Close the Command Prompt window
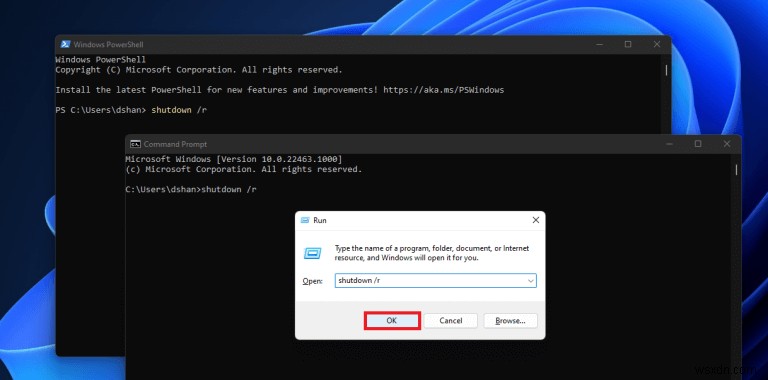768x380 pixels. tap(727, 144)
